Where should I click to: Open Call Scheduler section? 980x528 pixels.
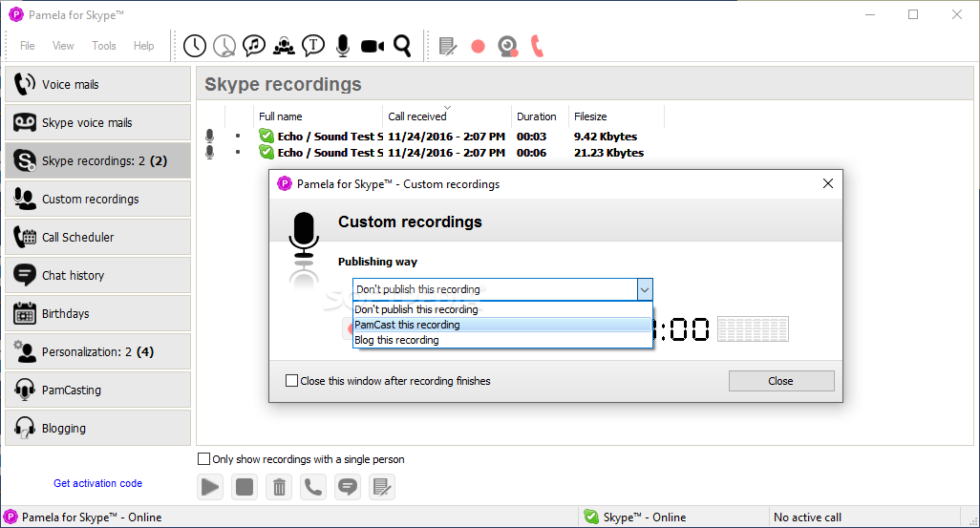98,237
